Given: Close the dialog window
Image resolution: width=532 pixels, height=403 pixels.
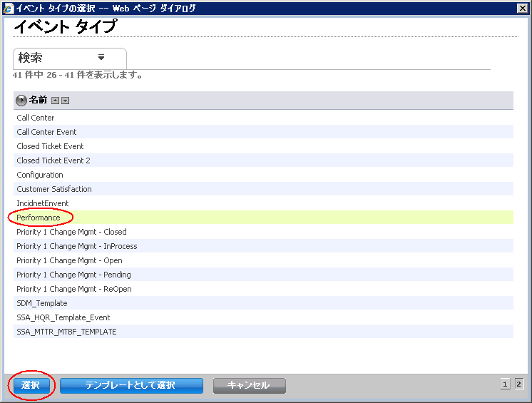Looking at the screenshot, I should click(x=522, y=8).
